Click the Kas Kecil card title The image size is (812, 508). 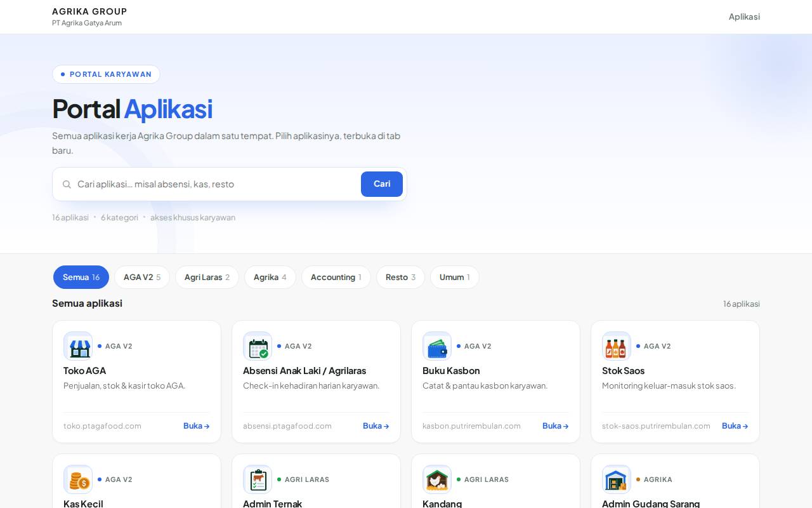point(83,504)
